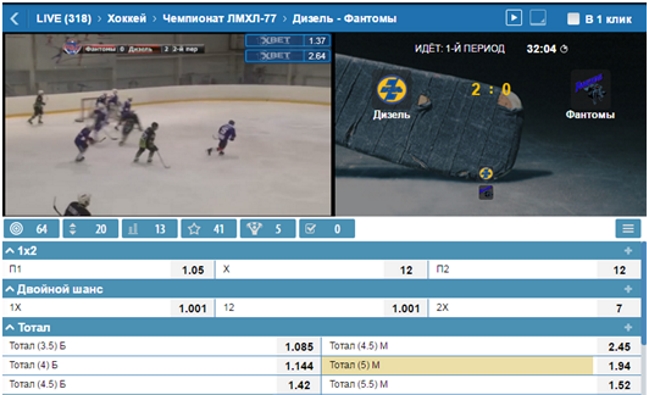Click the video play icon in header
The image size is (647, 395).
click(514, 18)
